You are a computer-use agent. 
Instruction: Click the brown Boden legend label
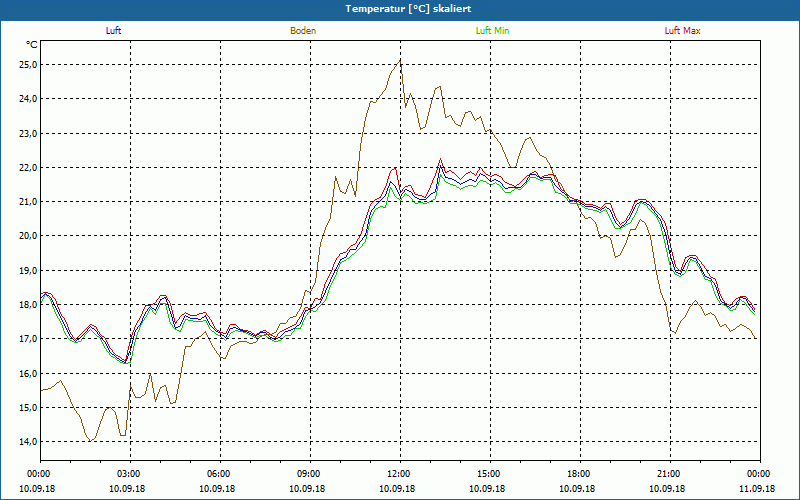pyautogui.click(x=303, y=31)
